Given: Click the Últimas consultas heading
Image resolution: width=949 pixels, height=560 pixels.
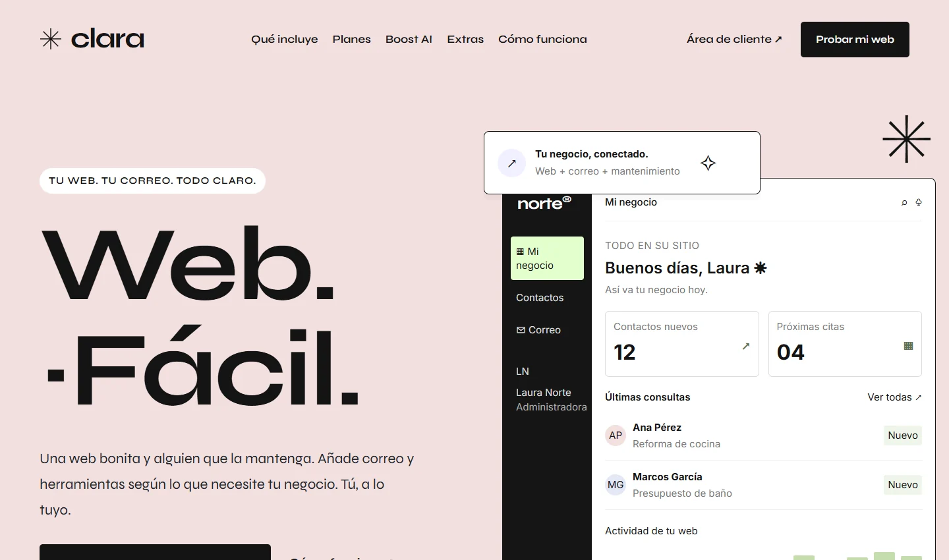Looking at the screenshot, I should tap(648, 397).
